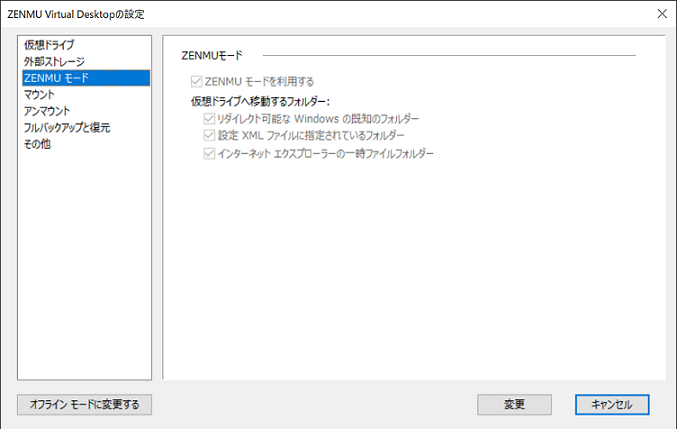The image size is (677, 429).
Task: Click オフライン モードに変更する button
Action: click(85, 404)
